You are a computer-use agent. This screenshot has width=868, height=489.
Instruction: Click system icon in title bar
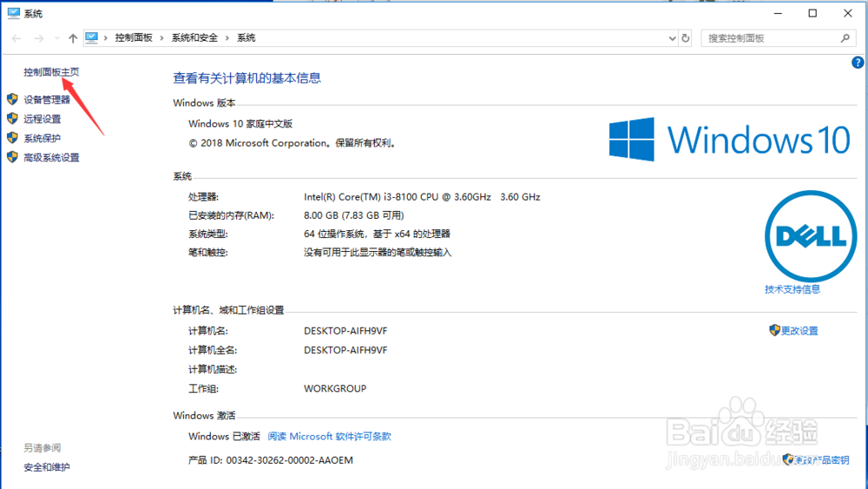(14, 13)
